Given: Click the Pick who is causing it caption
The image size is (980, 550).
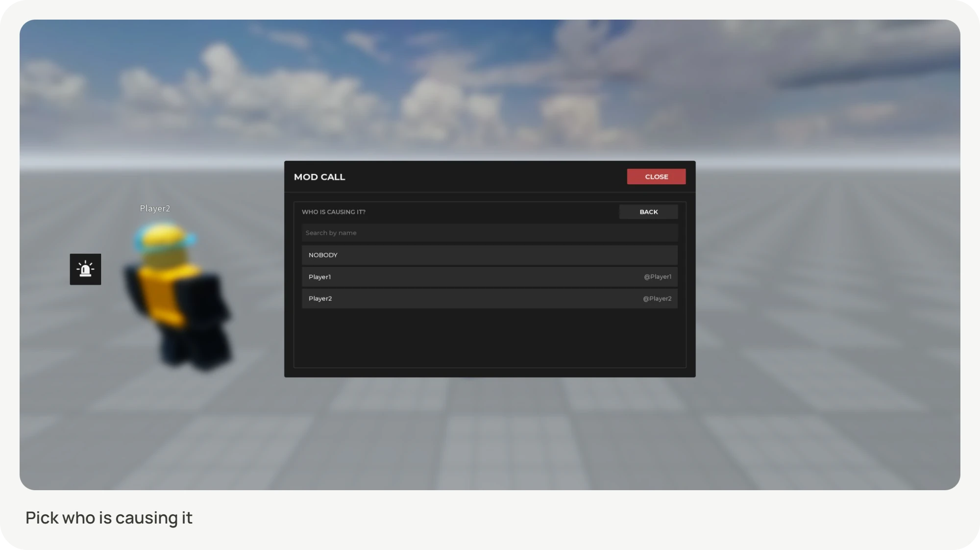Looking at the screenshot, I should click(109, 518).
